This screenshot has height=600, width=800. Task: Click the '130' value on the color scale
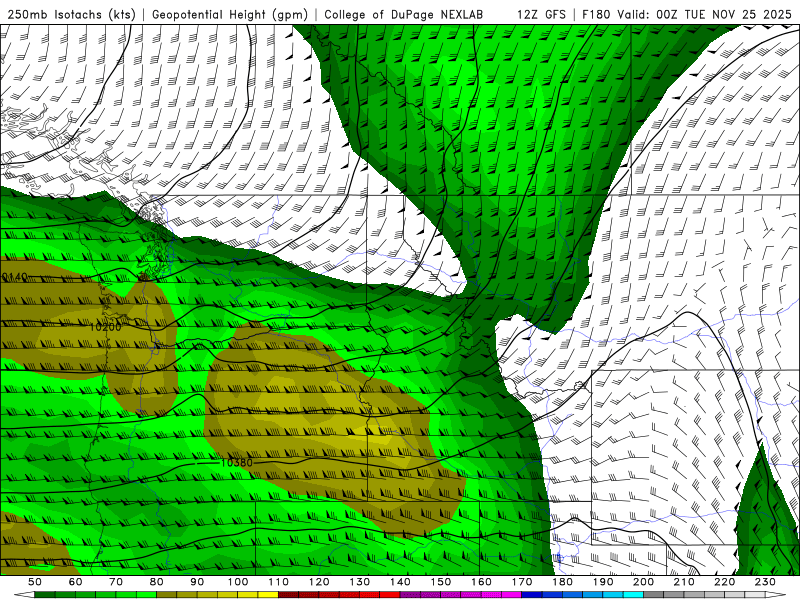pyautogui.click(x=360, y=582)
